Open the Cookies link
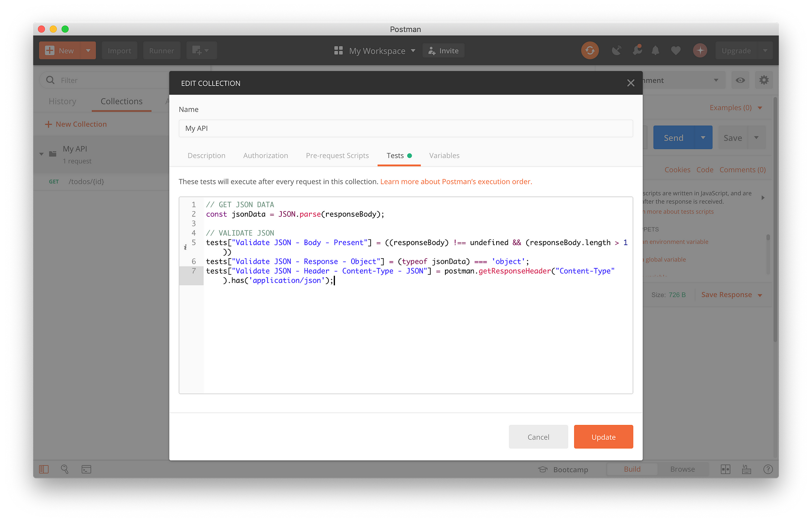The height and width of the screenshot is (522, 812). point(677,170)
